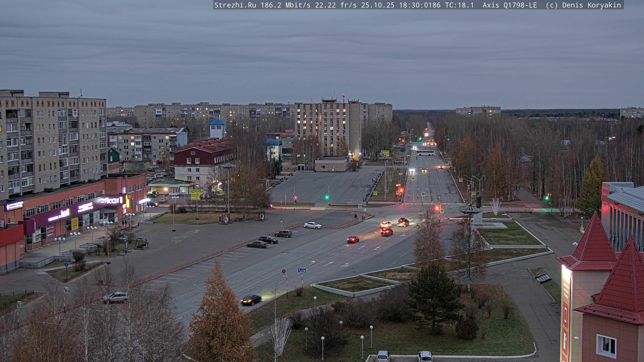Click the blue parking sign near lot
This screenshot has width=644, height=362.
click(281, 218)
